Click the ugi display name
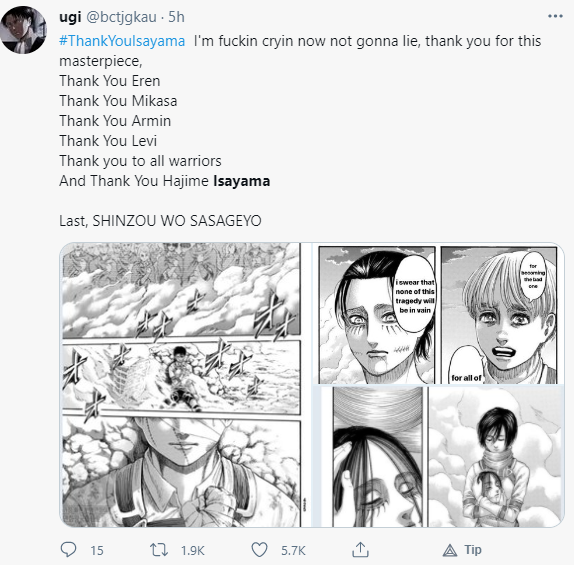Screen dimensions: 574x565 (x=70, y=17)
